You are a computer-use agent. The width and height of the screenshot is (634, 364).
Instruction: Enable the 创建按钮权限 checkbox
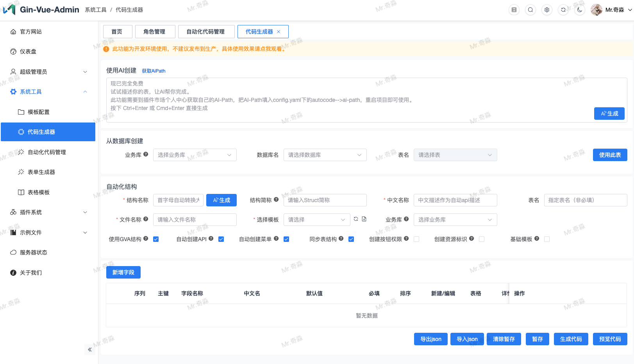pyautogui.click(x=416, y=239)
